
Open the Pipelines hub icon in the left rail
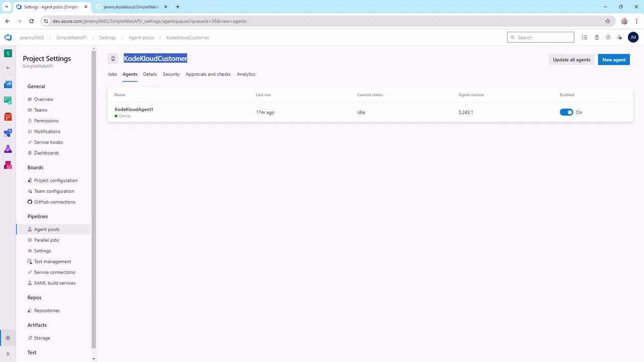click(x=8, y=133)
